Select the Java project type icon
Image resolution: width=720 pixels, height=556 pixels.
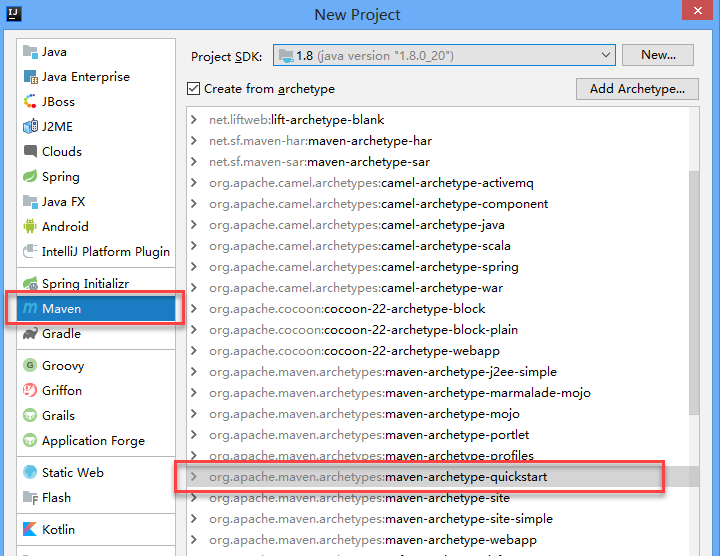[x=30, y=52]
